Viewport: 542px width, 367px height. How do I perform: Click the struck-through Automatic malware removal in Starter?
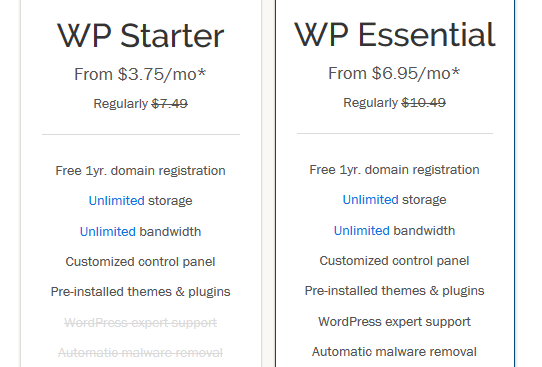click(140, 353)
